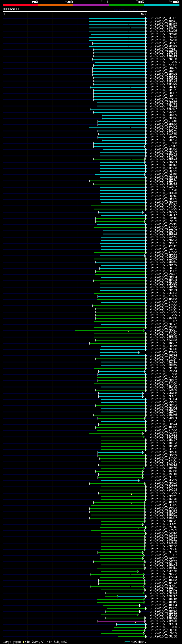The width and height of the screenshot is (182, 644).
Task: Select hit label UniRef100_Q0UJE8
Action: click(163, 636)
